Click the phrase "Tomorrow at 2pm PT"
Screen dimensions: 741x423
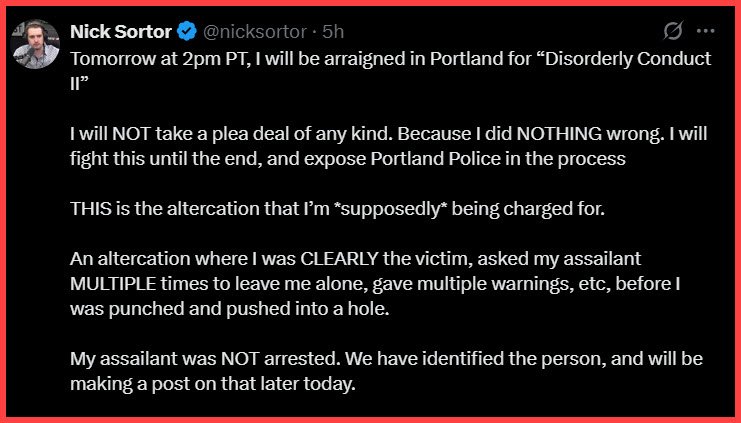[142, 58]
